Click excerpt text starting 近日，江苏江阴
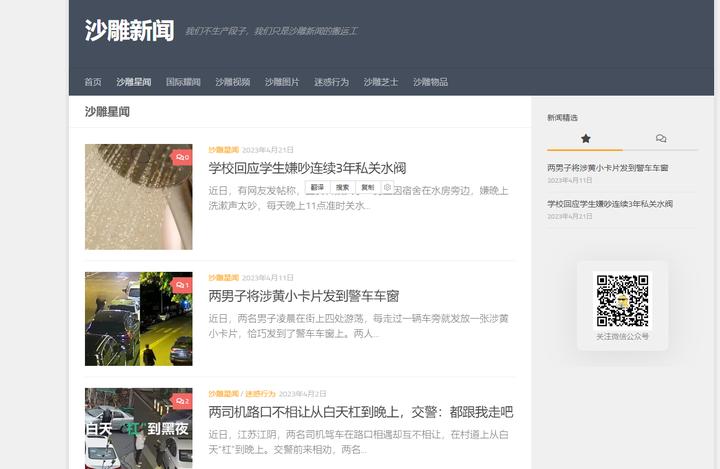Viewport: 720px width, 469px height. pos(358,442)
